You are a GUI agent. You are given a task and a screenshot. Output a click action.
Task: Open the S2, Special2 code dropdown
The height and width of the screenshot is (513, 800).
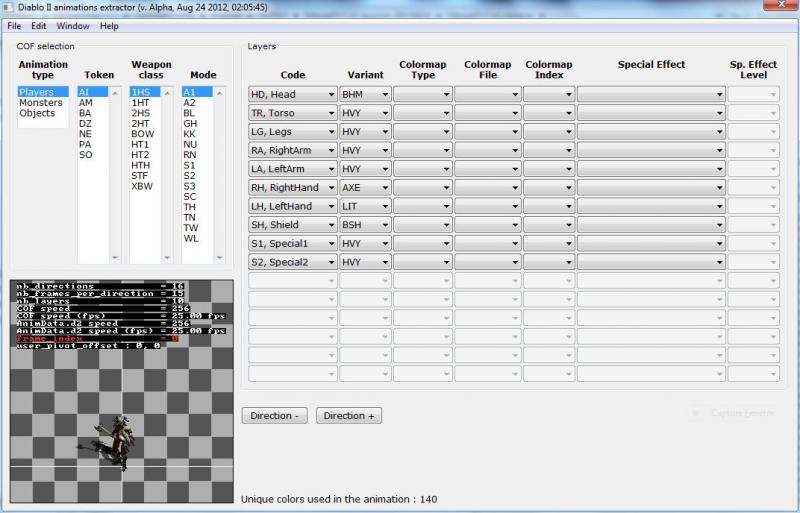pos(293,262)
